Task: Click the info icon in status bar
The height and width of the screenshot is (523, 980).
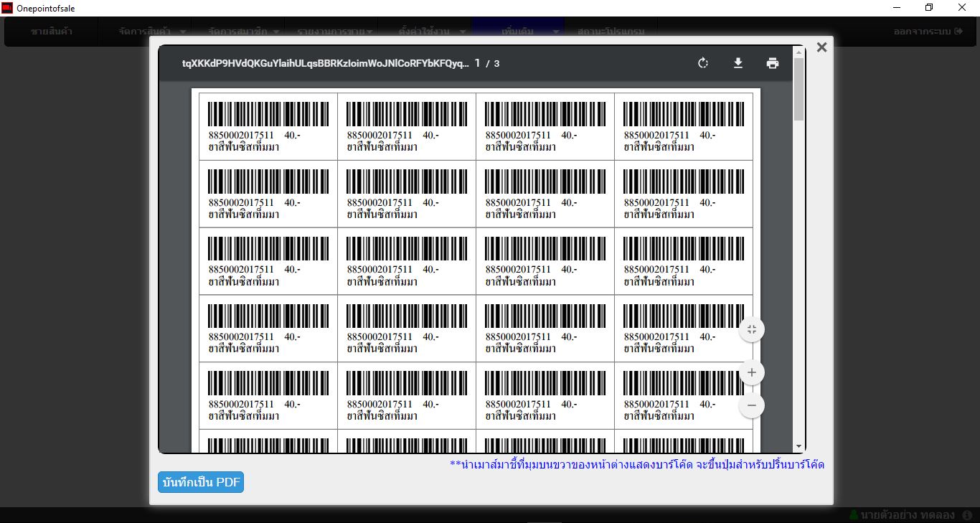Action: 967,515
